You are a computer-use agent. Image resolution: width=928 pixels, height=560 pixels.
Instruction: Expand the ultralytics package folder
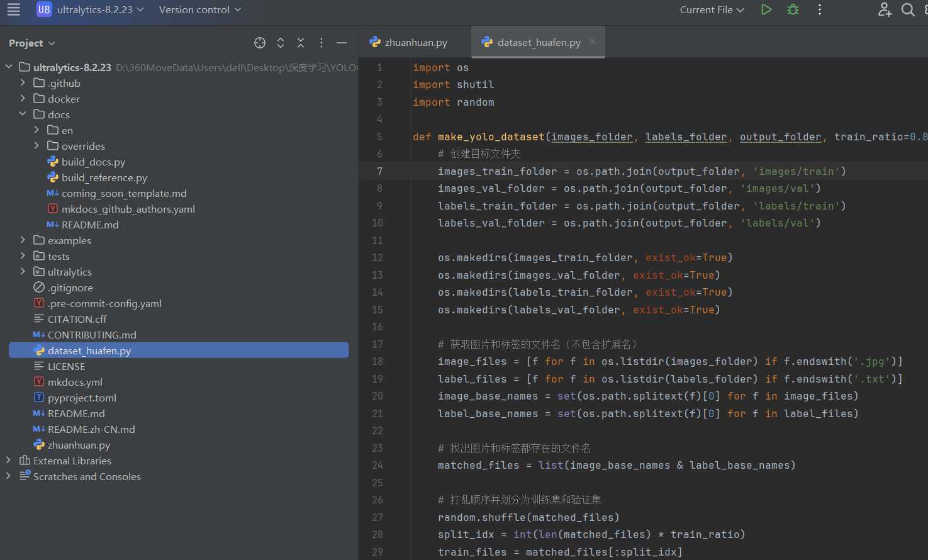(23, 271)
